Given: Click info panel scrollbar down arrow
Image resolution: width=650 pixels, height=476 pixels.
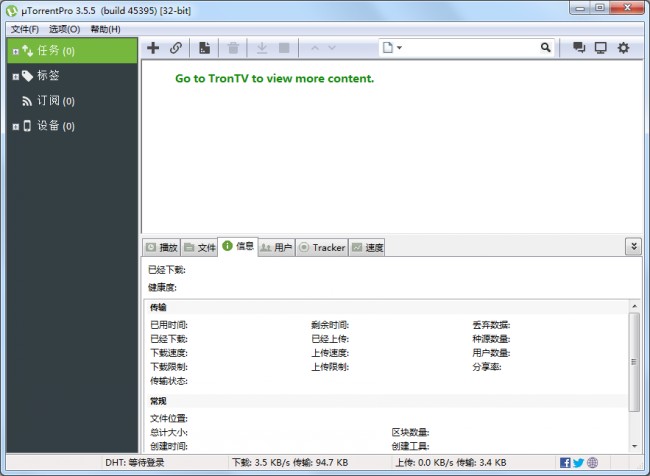Looking at the screenshot, I should click(x=634, y=446).
